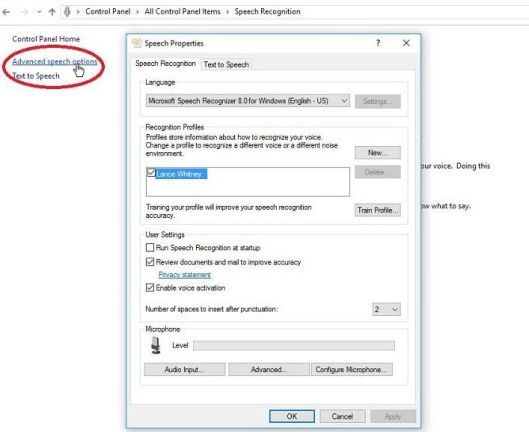Toggle Enable voice activation checkbox
Viewport: 529px width, 432px height.
coord(150,288)
